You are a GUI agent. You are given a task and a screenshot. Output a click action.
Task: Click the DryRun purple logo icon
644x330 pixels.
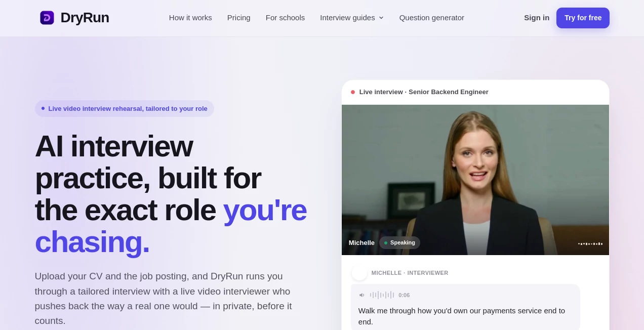47,18
